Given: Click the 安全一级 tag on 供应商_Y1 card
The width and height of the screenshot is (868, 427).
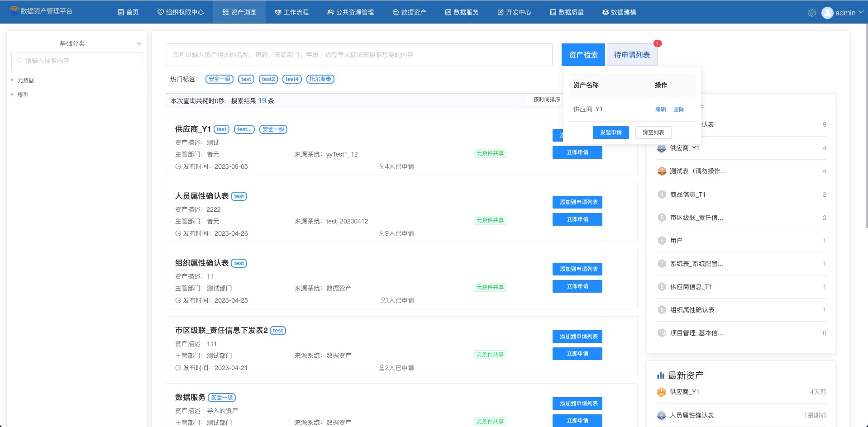Looking at the screenshot, I should pos(273,129).
